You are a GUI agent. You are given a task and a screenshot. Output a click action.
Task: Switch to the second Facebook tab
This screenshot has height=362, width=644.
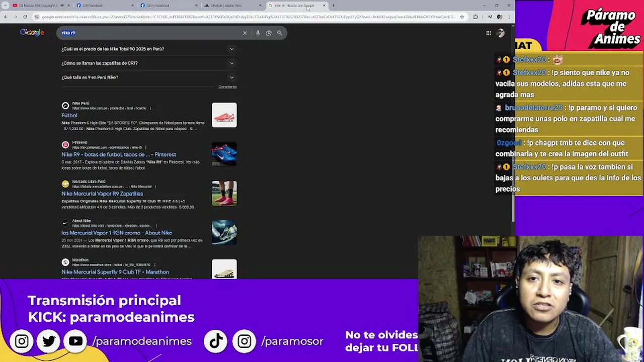(168, 6)
